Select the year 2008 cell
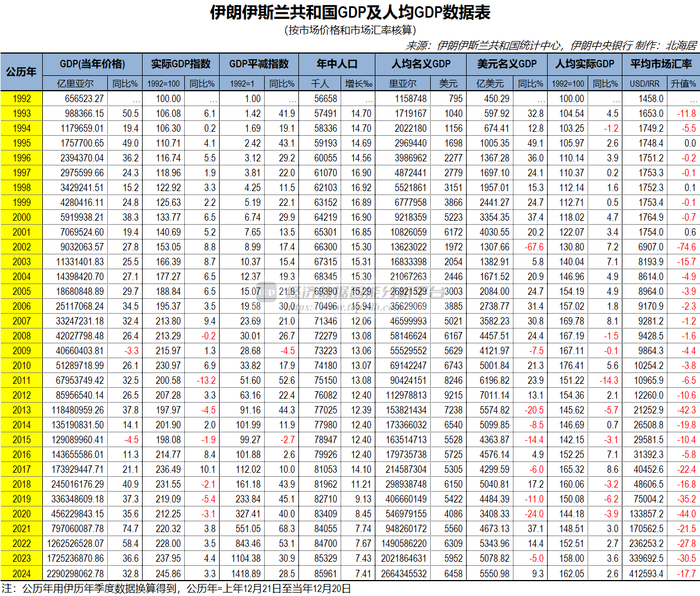The width and height of the screenshot is (700, 596). click(22, 336)
